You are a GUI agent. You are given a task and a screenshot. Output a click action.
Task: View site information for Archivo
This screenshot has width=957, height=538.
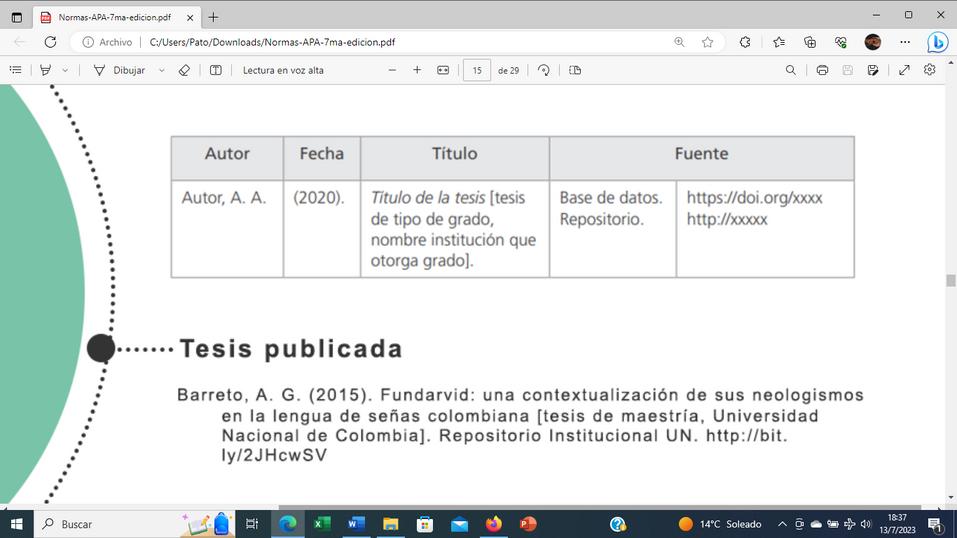[107, 42]
